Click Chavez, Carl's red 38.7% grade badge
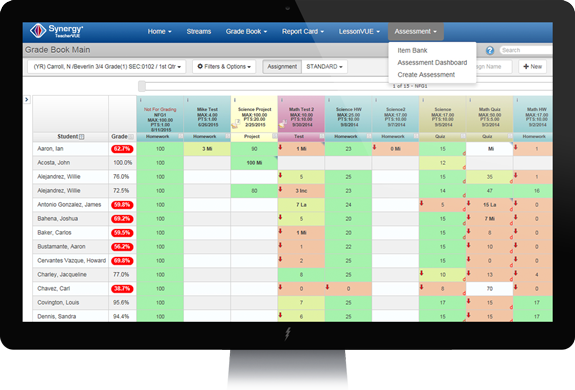The image size is (575, 390). [122, 289]
